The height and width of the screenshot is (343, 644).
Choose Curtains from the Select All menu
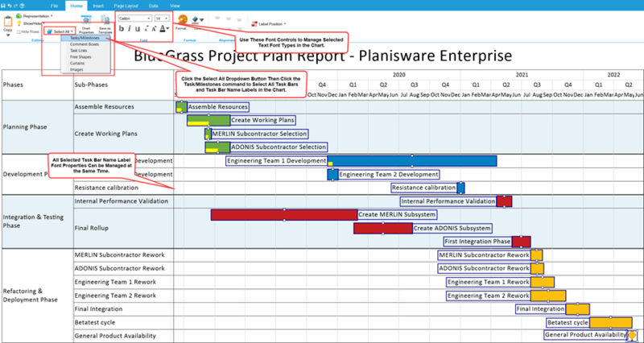pos(86,64)
